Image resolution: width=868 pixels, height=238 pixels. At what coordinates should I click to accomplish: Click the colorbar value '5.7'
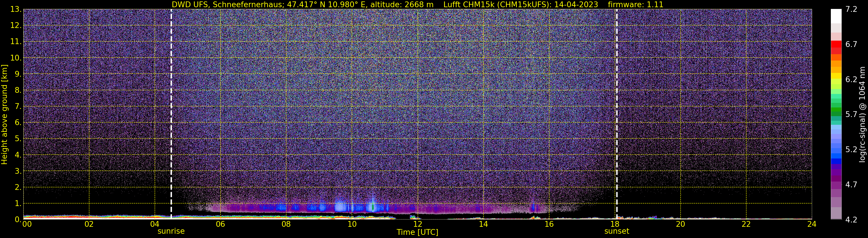(851, 115)
